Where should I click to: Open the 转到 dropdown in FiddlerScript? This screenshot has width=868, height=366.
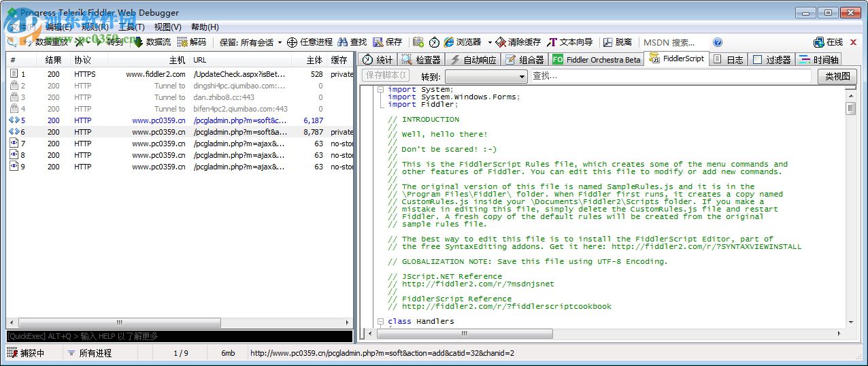tap(486, 76)
